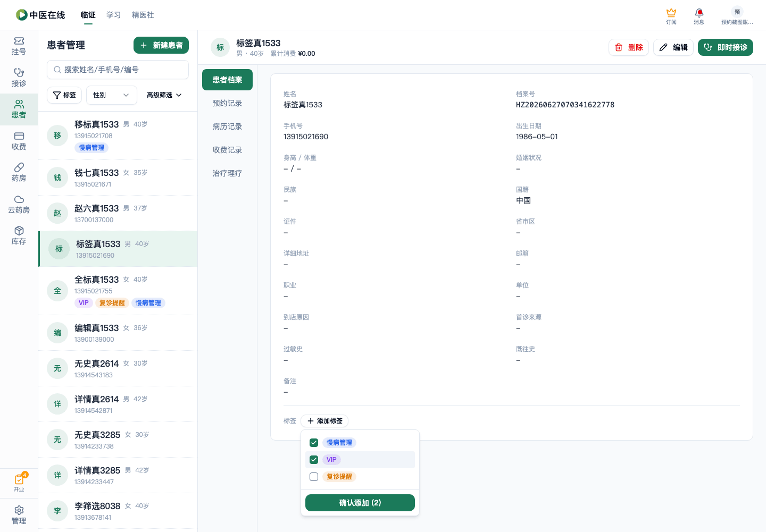Open the 接诊 consultation sidebar icon
Screen dimensions: 766x532
tap(19, 78)
